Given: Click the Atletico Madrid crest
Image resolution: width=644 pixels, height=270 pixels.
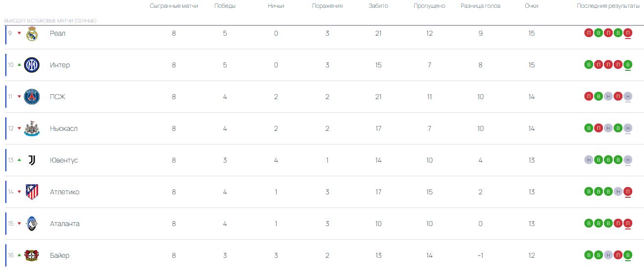Looking at the screenshot, I should click(x=32, y=192).
